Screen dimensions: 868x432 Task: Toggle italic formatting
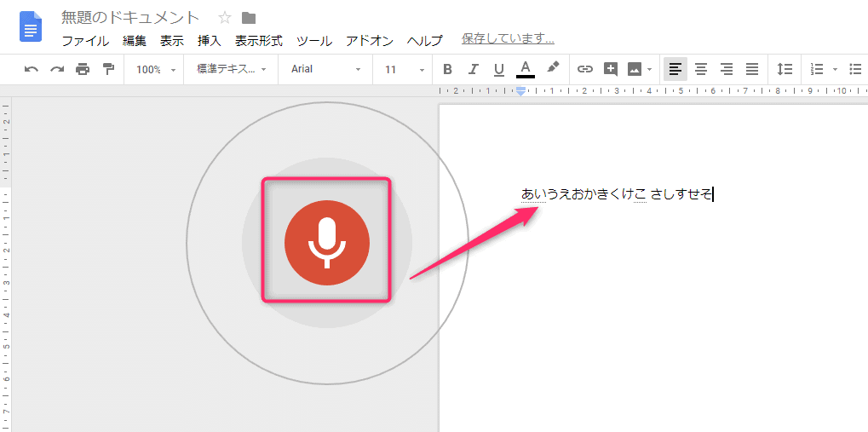474,69
